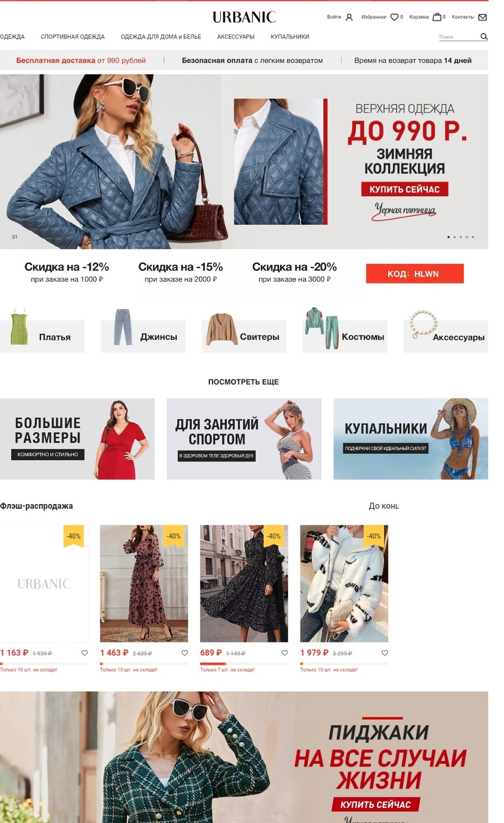Favorite the 689 ₽ dress with heart
The height and width of the screenshot is (823, 504).
[x=285, y=653]
